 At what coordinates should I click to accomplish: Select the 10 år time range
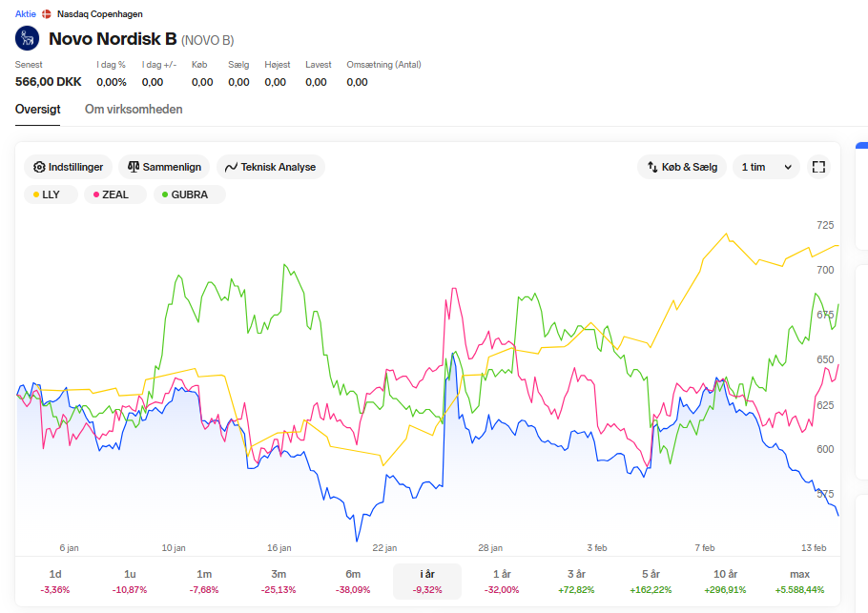click(725, 582)
